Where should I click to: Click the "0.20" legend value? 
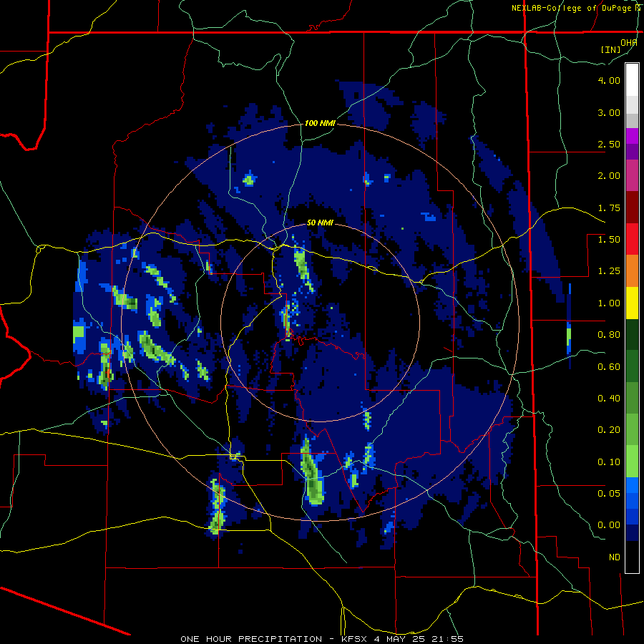pyautogui.click(x=609, y=430)
